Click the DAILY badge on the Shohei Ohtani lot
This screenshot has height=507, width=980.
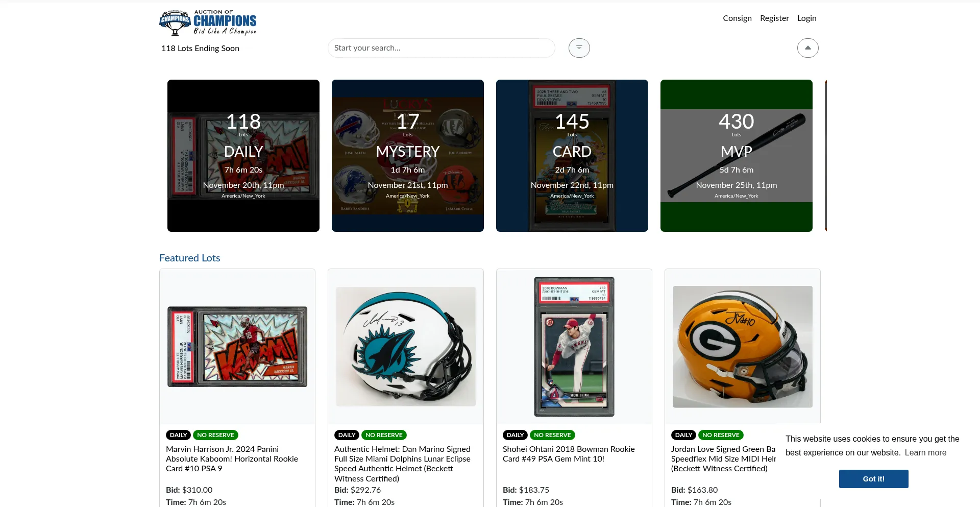[x=515, y=435]
